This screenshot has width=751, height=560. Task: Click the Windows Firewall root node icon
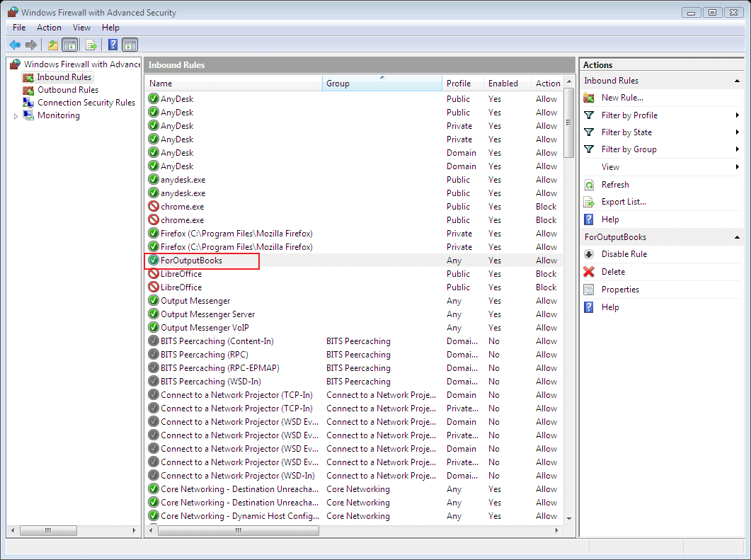coord(16,64)
